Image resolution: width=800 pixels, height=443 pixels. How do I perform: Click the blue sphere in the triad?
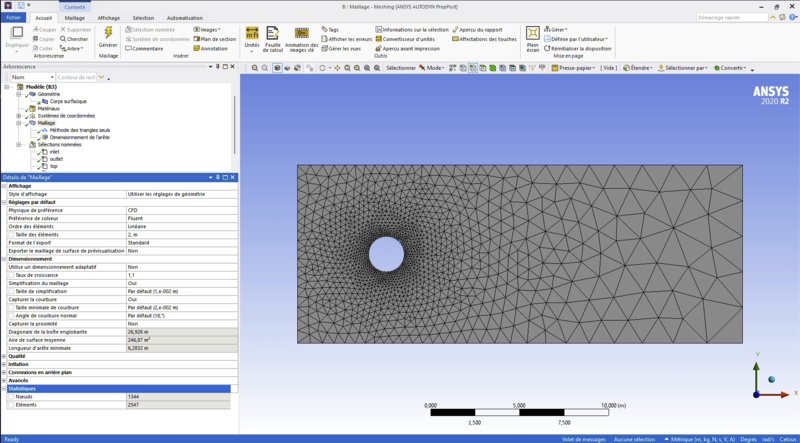pos(771,379)
